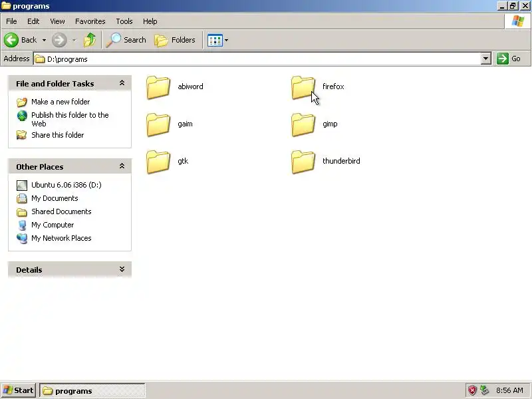Click the My Network Places icon
The image size is (532, 399).
pos(22,239)
